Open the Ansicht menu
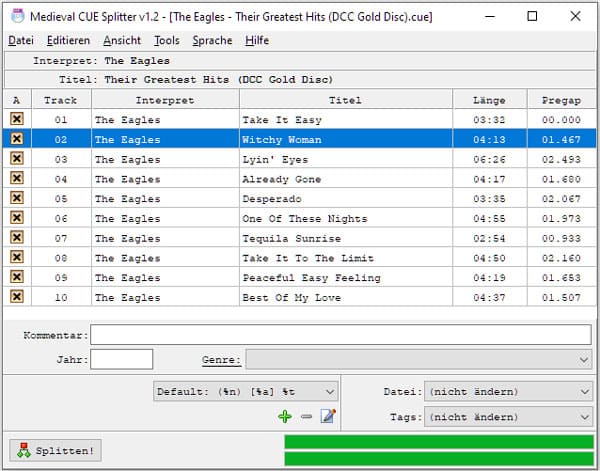Viewport: 600px width, 471px height. [122, 40]
